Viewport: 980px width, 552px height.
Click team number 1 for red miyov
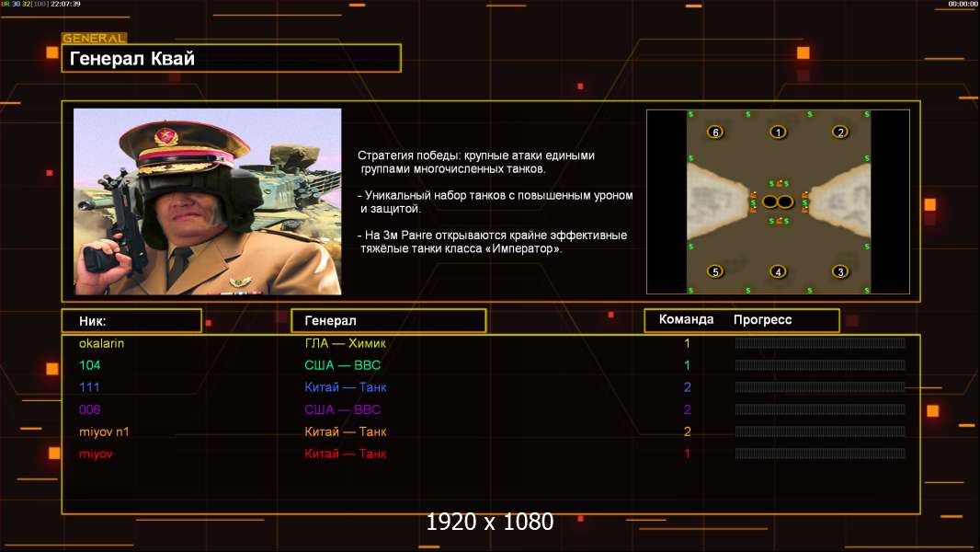687,454
